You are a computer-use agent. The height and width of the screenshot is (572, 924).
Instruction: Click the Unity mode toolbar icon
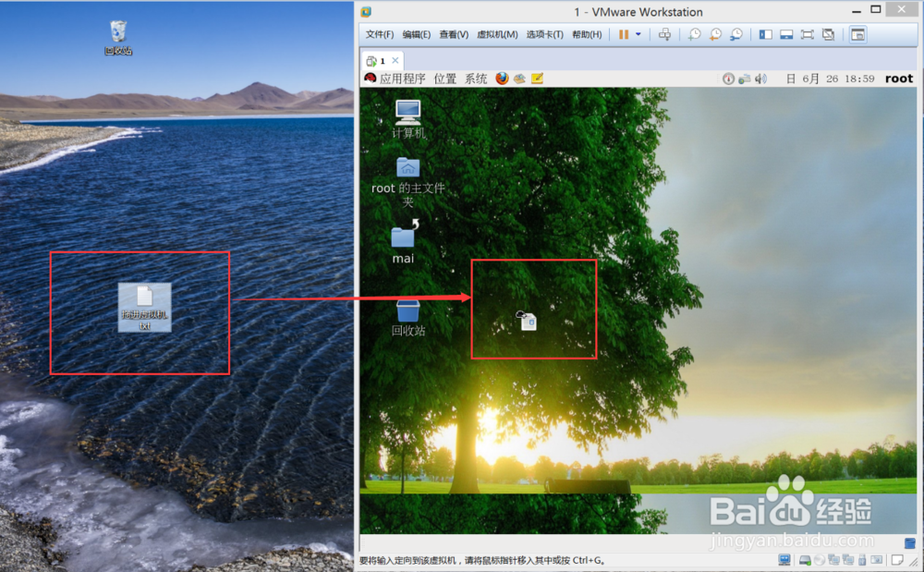coord(829,34)
